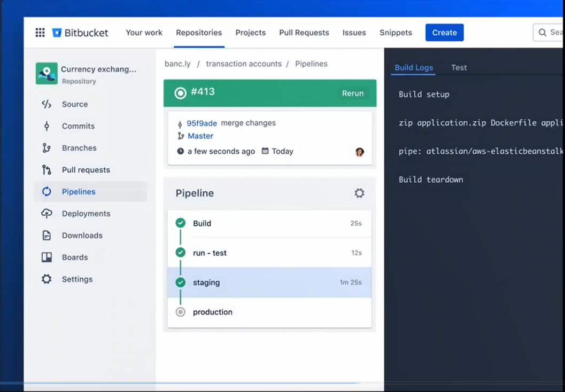Click the #413 status circle icon

click(x=180, y=93)
